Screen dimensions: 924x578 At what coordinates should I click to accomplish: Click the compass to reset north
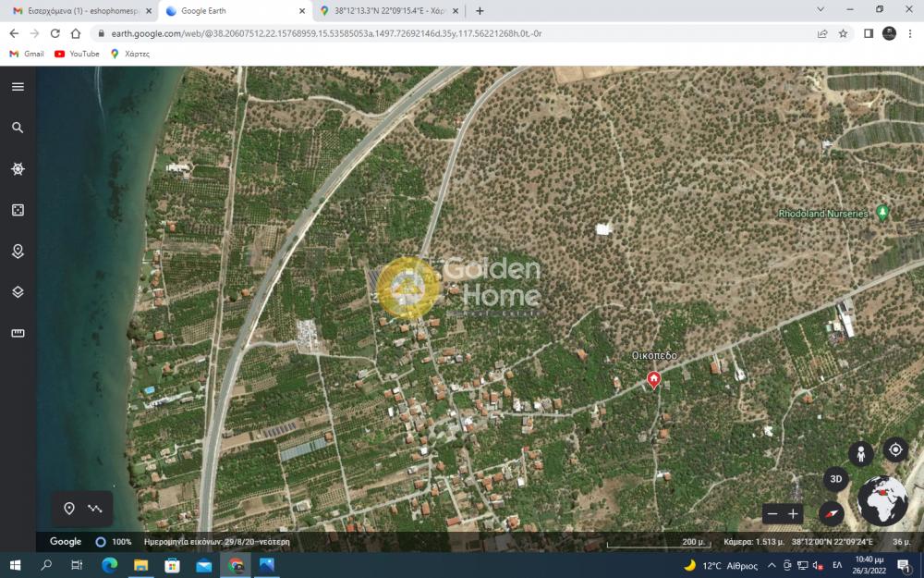(x=832, y=514)
